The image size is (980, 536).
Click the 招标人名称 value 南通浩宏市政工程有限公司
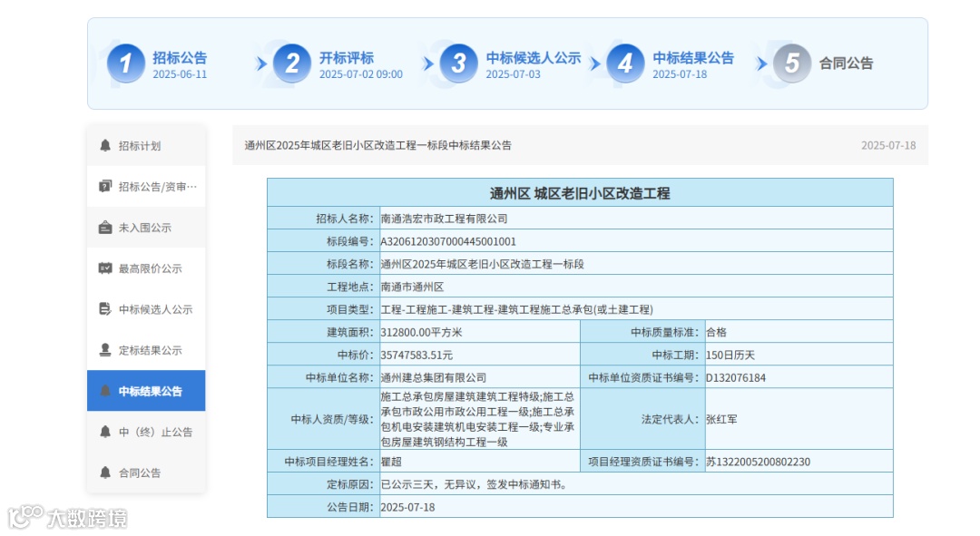(445, 219)
